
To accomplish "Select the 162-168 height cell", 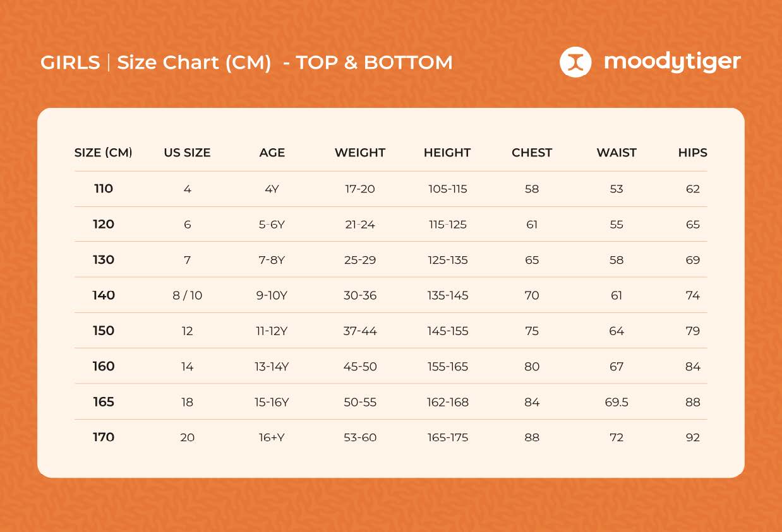I will pyautogui.click(x=448, y=402).
